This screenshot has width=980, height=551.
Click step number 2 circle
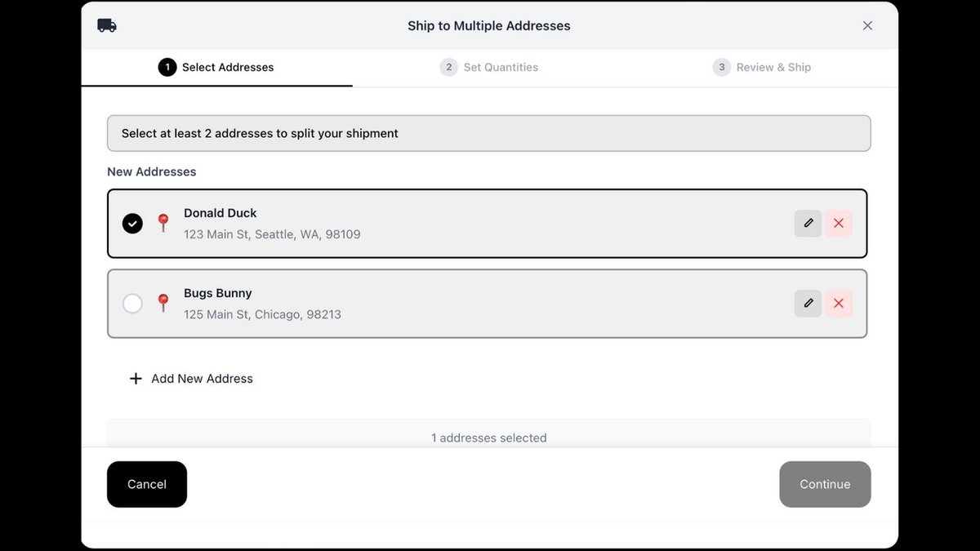[448, 67]
